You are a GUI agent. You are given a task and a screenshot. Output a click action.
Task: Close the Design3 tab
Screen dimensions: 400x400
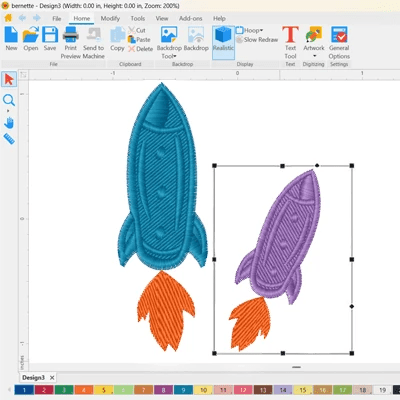52,378
